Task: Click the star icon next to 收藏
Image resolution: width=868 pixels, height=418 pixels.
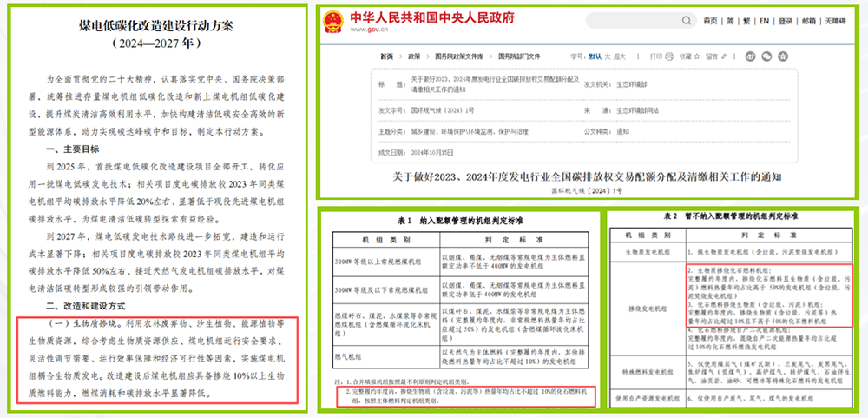Action: tap(697, 56)
